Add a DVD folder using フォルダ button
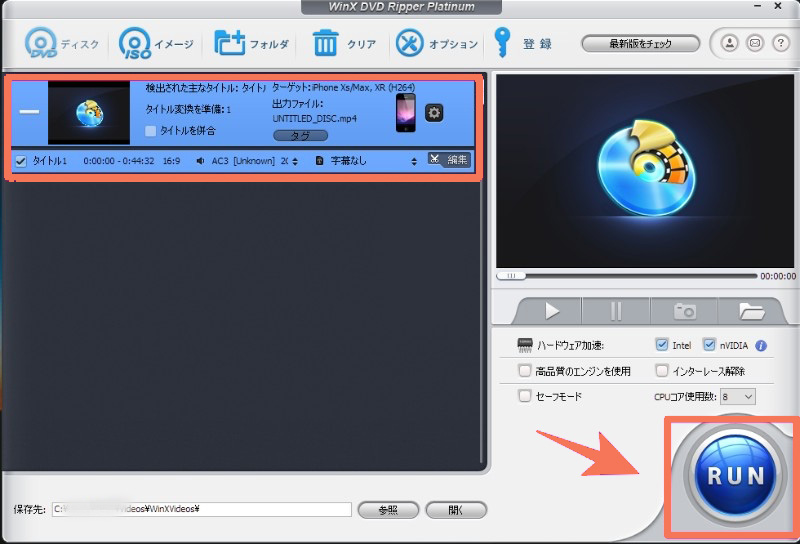Screen dimensions: 800x544 (x=251, y=44)
